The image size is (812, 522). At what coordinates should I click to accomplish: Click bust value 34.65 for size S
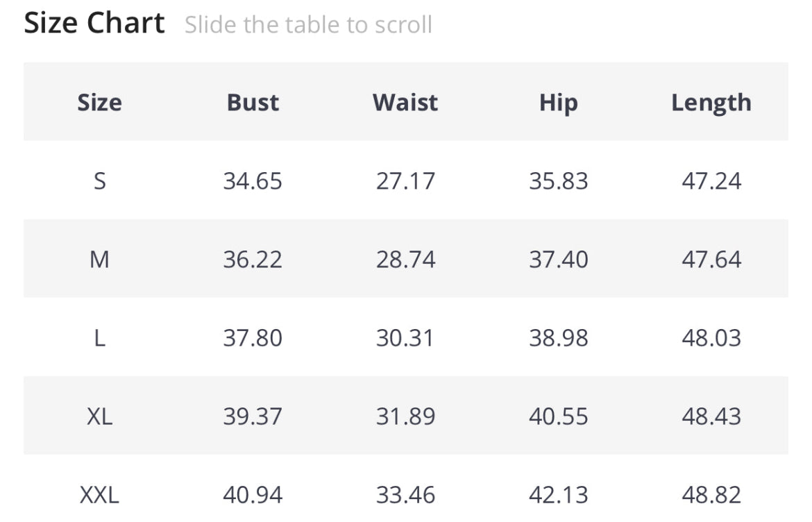click(253, 180)
